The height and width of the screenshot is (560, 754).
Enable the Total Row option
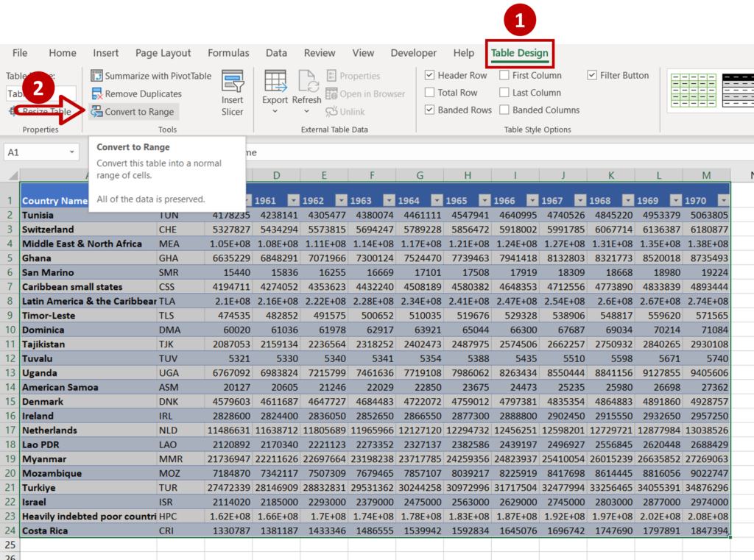[431, 92]
